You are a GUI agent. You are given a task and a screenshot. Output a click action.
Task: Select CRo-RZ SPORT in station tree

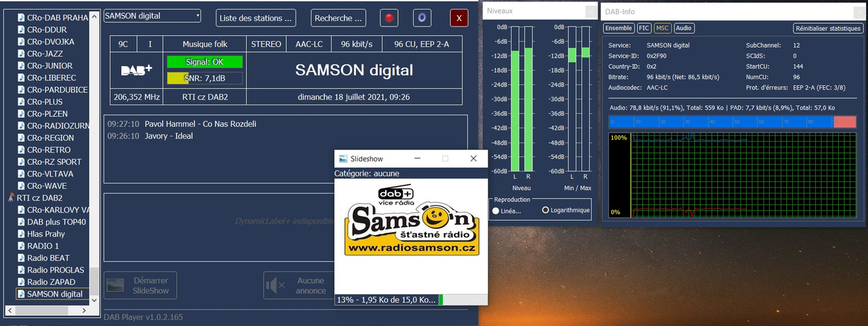click(54, 162)
